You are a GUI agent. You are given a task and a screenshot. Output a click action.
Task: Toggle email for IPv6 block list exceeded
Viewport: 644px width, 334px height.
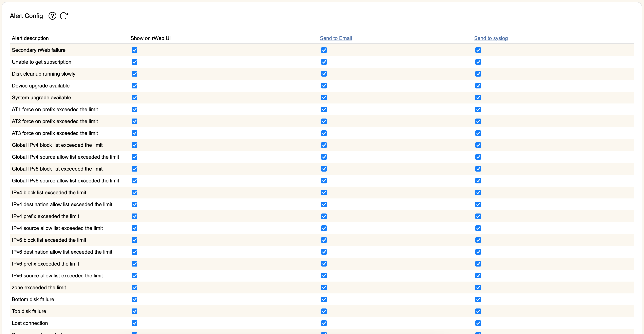click(x=324, y=240)
